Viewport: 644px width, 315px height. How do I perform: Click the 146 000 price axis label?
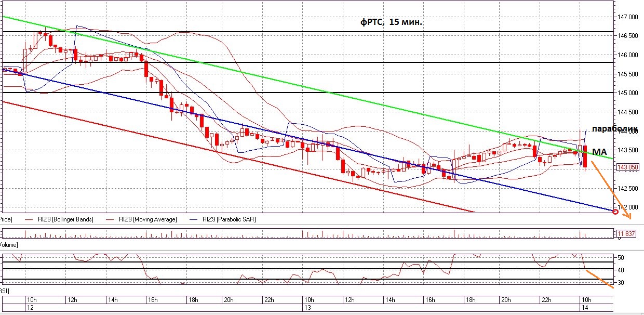628,55
